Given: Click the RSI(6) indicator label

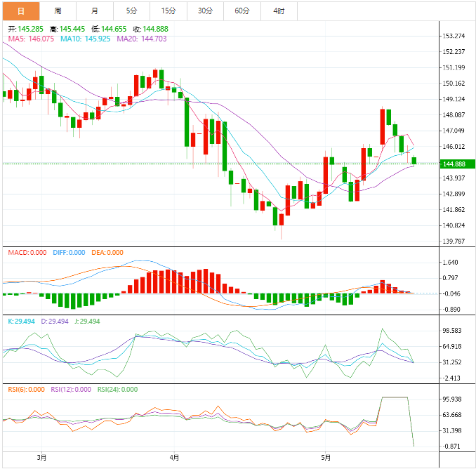Looking at the screenshot, I should [x=27, y=389].
